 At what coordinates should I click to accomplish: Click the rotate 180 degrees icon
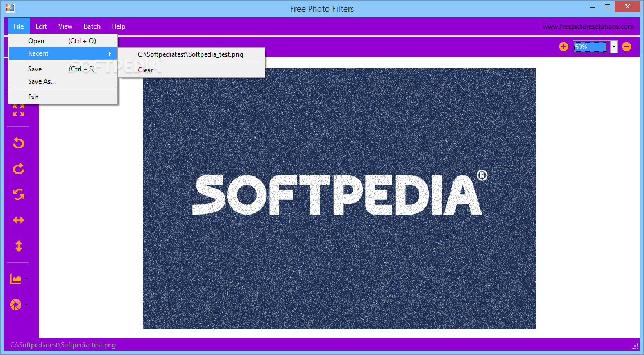(x=19, y=194)
